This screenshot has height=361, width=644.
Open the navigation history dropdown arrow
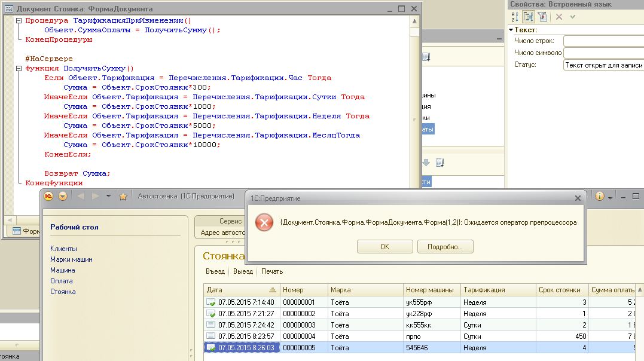click(x=108, y=196)
